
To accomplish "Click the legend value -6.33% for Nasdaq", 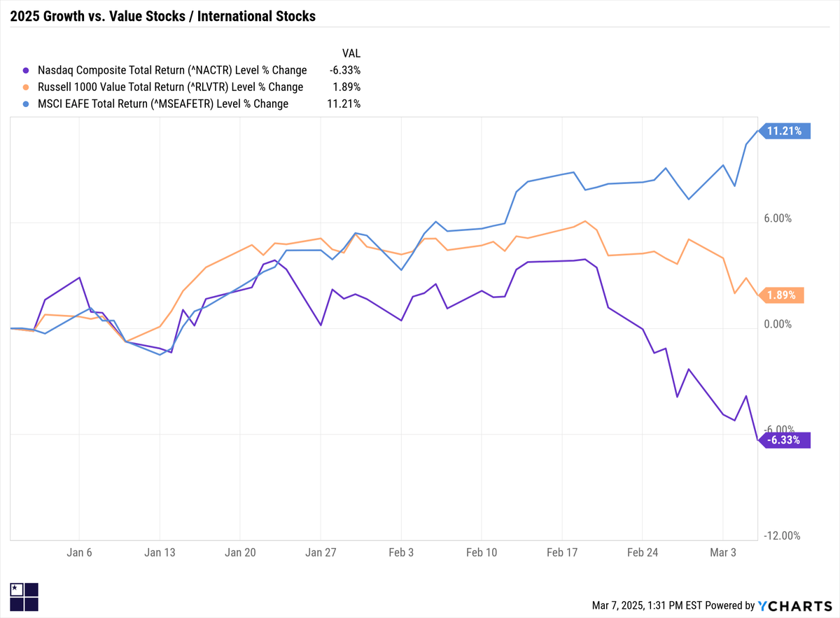I will (x=344, y=70).
